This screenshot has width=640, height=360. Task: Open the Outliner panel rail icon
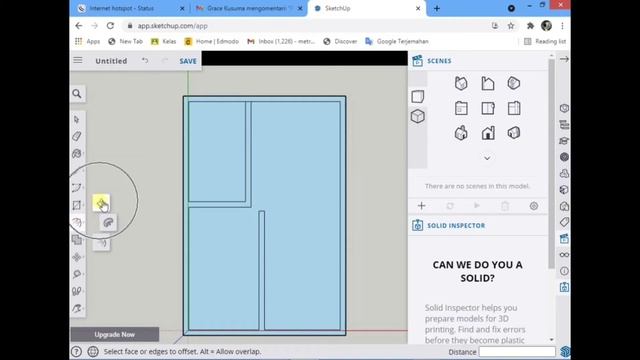(564, 124)
